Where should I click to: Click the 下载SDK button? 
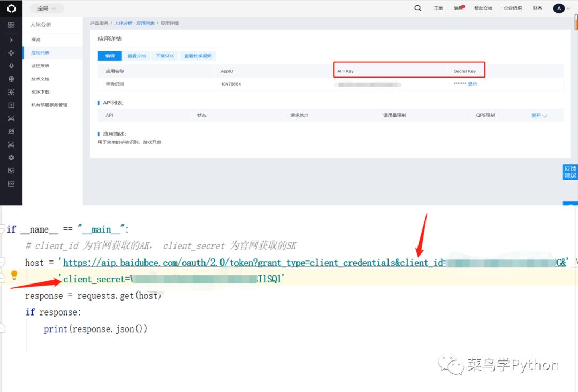pyautogui.click(x=165, y=56)
